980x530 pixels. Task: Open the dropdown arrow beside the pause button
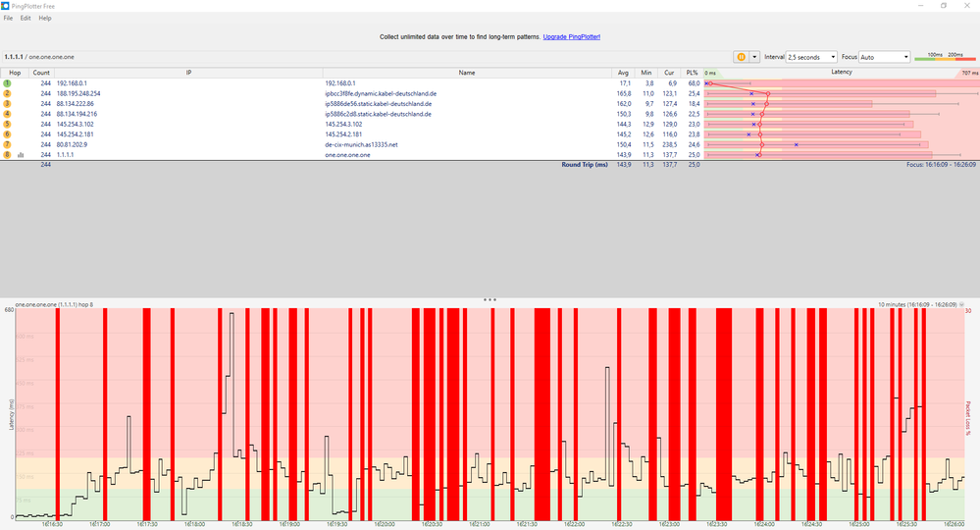pyautogui.click(x=754, y=57)
